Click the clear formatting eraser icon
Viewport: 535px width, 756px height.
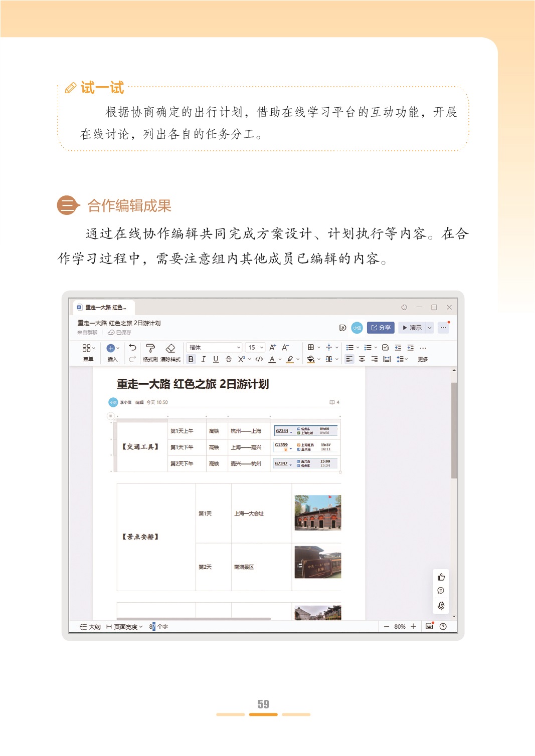[170, 348]
